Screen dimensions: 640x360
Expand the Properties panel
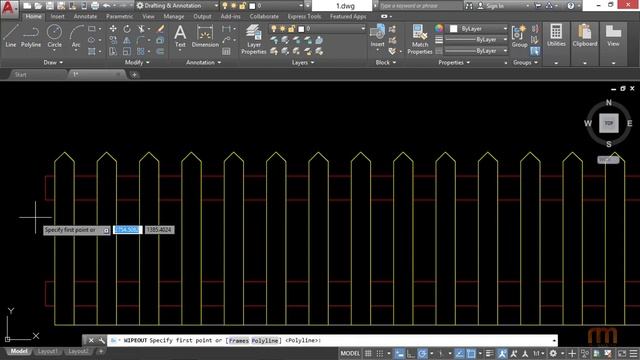[454, 62]
